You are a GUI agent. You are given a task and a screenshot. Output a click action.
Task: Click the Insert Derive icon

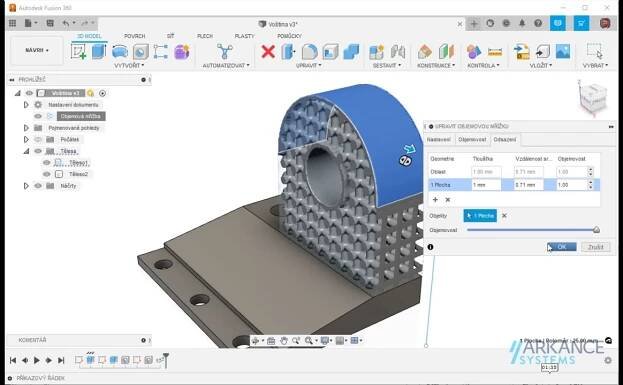[x=521, y=52]
